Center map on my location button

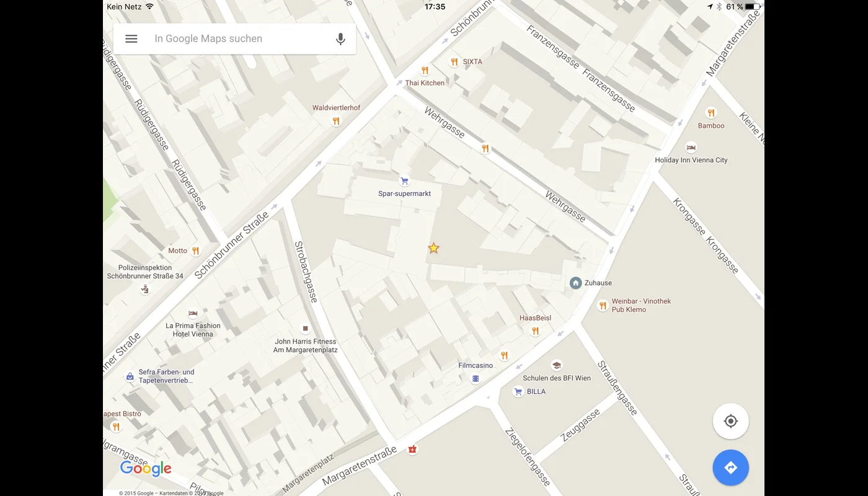pos(731,422)
